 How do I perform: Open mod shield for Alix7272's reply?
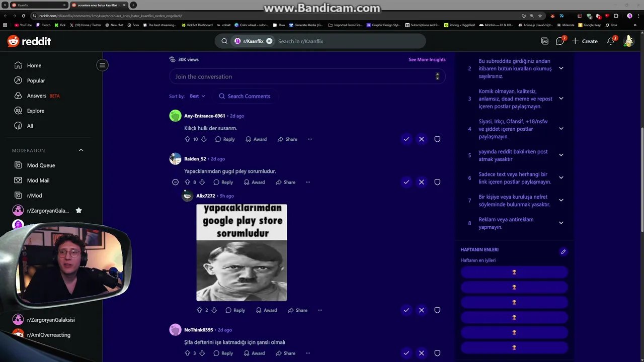pyautogui.click(x=437, y=310)
